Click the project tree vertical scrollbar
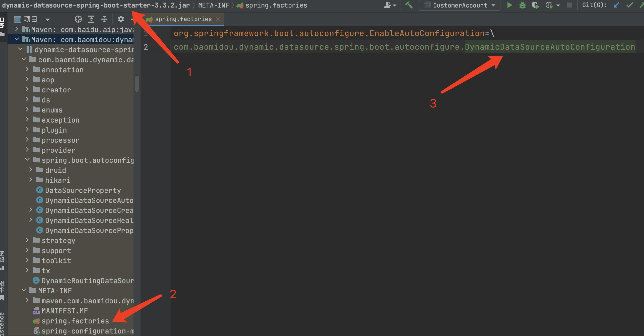The height and width of the screenshot is (336, 644). [137, 84]
